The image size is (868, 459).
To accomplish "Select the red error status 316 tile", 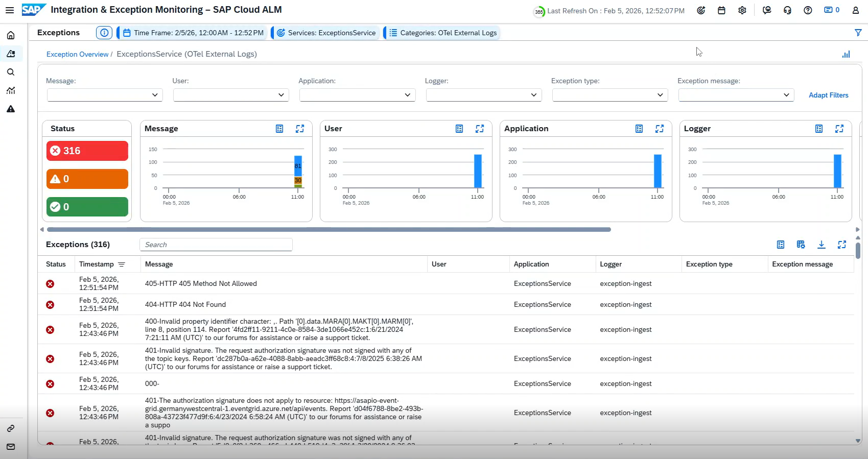I will tap(87, 151).
